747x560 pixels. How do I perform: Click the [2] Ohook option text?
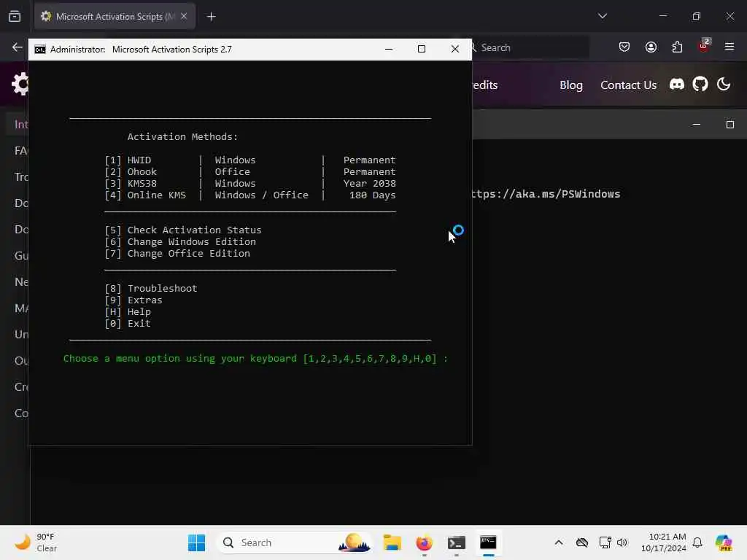click(131, 171)
